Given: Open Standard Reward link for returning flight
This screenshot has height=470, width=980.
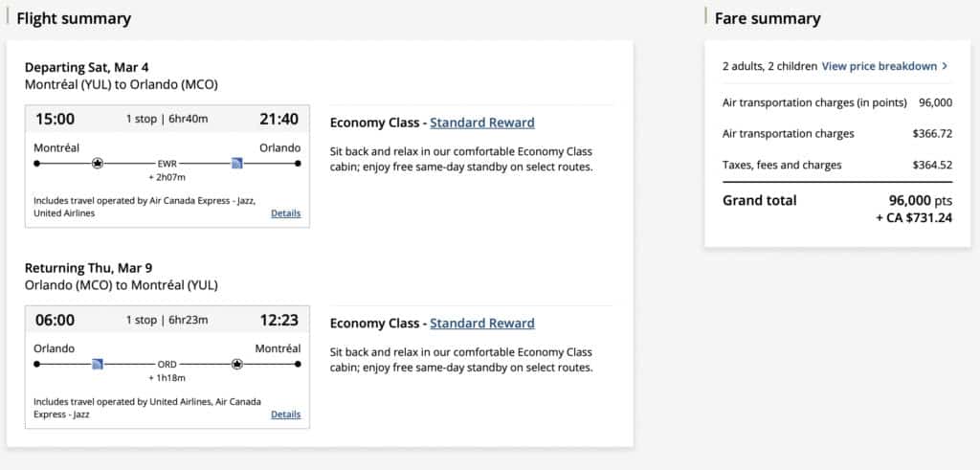Looking at the screenshot, I should (x=482, y=324).
